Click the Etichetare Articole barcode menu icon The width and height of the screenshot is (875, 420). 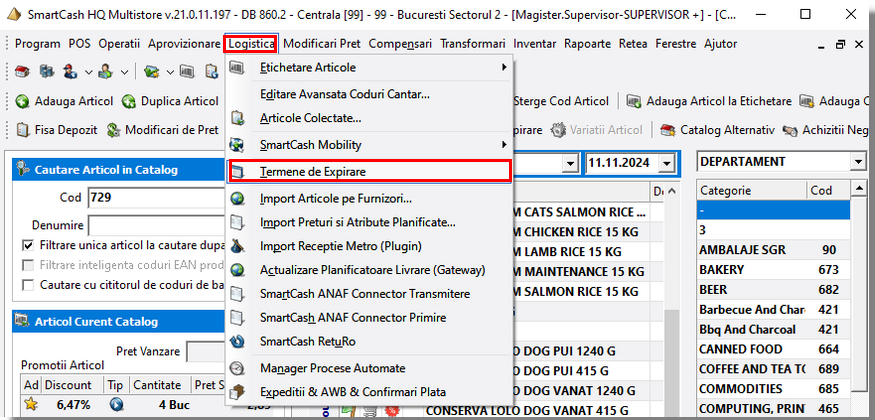tap(237, 67)
